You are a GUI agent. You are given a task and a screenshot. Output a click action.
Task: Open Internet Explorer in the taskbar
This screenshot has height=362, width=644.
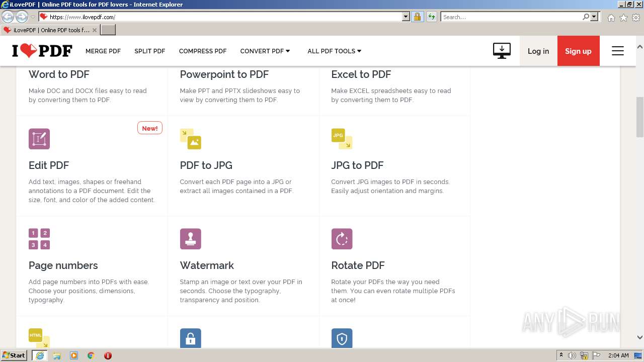point(40,355)
